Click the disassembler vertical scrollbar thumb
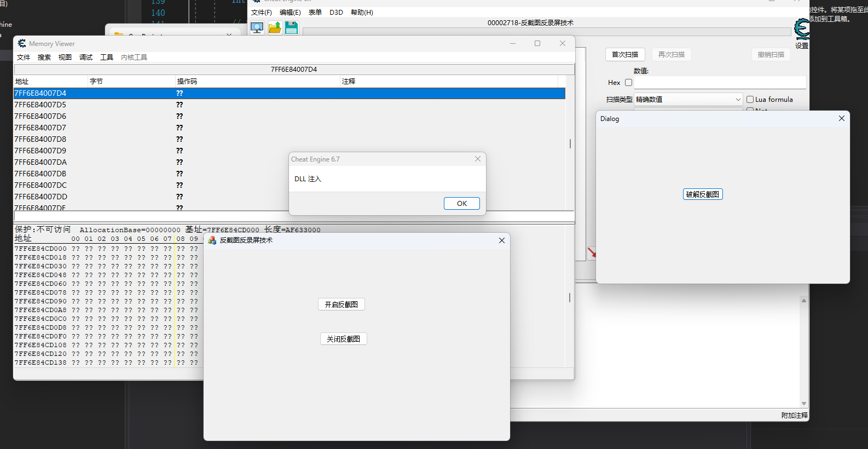The width and height of the screenshot is (868, 449). coord(570,143)
